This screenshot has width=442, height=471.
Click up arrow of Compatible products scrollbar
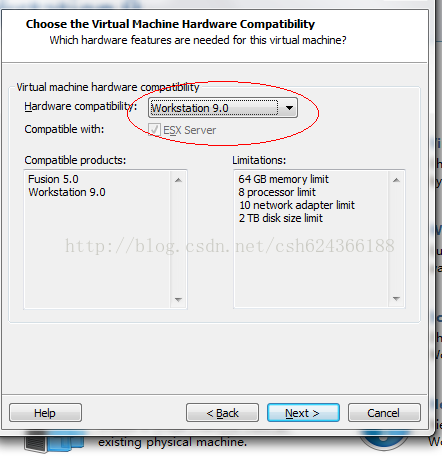click(178, 180)
